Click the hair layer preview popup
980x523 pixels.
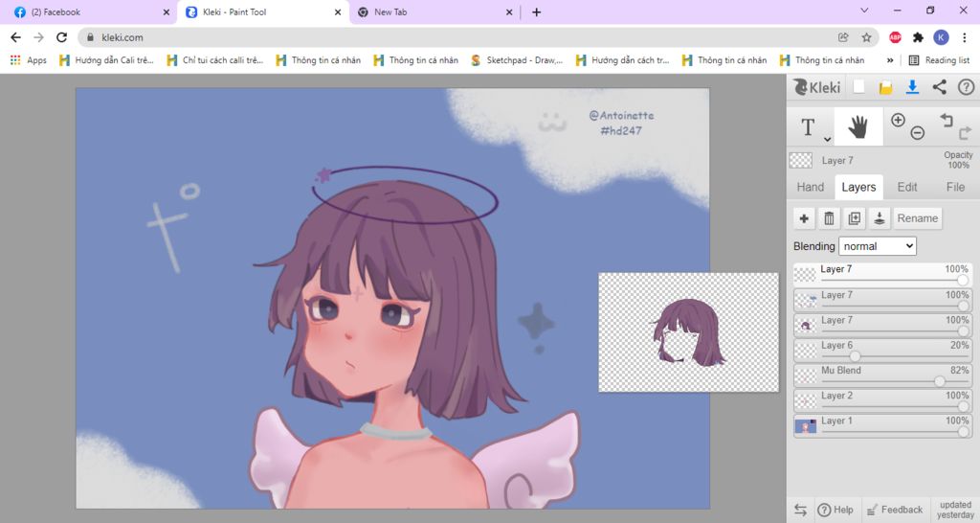[x=689, y=332]
